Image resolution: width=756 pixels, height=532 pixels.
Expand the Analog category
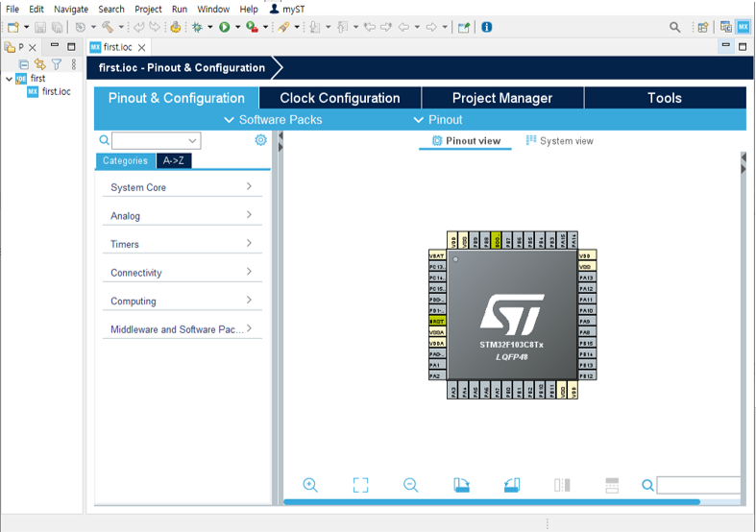pos(183,215)
